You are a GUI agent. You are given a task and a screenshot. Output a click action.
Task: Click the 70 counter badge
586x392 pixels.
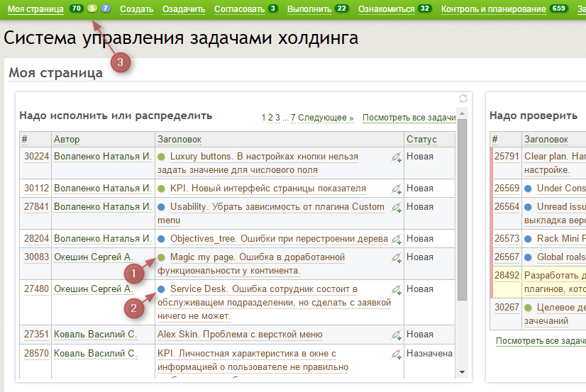(76, 9)
